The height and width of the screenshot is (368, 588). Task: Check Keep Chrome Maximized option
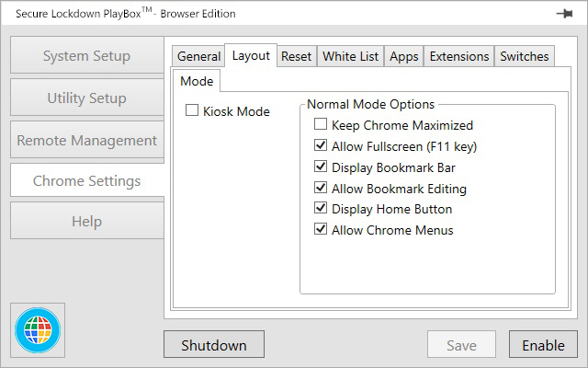(321, 124)
